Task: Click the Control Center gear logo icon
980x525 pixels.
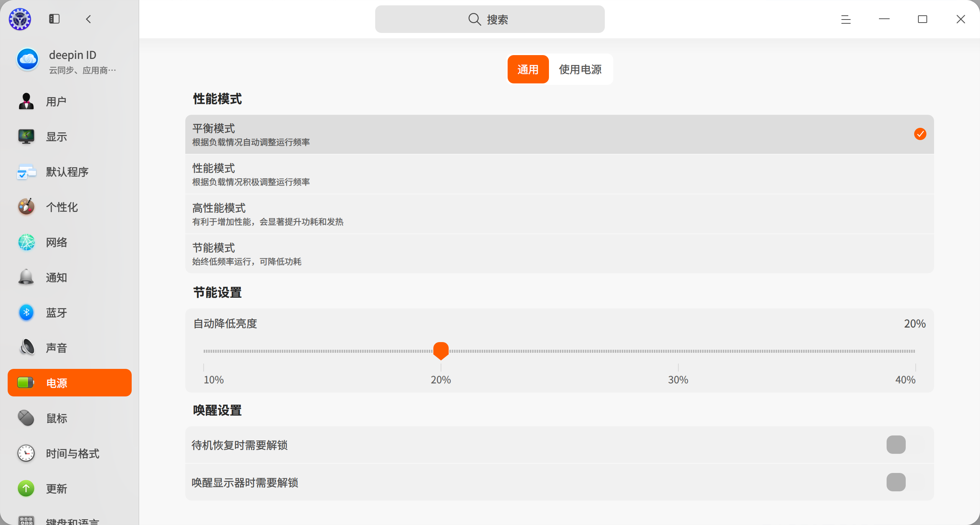Action: click(20, 19)
